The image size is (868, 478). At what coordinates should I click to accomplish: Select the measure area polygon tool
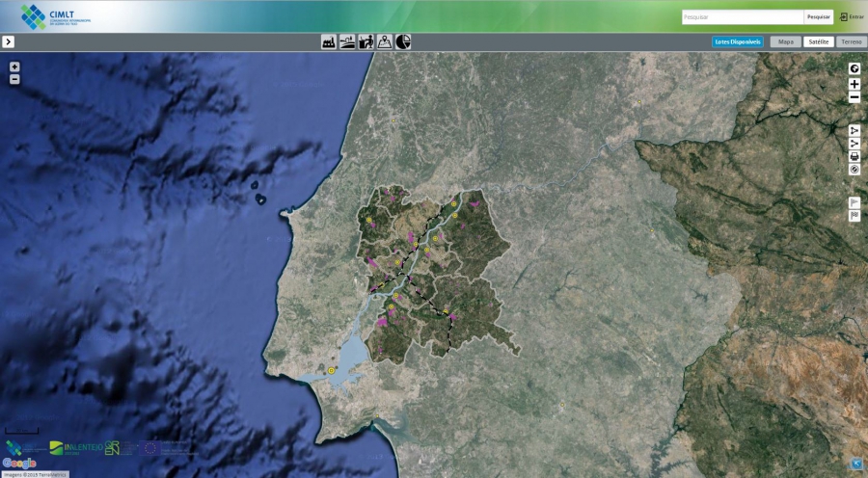pyautogui.click(x=854, y=130)
